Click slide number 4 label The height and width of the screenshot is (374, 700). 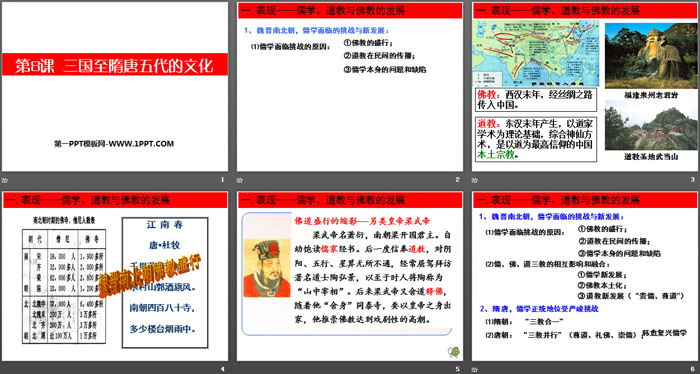222,369
